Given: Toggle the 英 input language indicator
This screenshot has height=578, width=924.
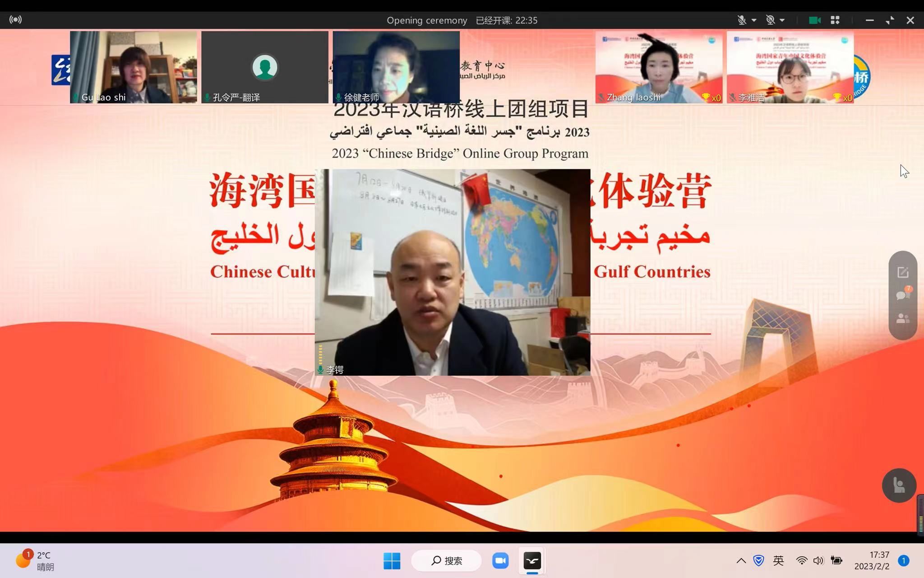Looking at the screenshot, I should (778, 560).
